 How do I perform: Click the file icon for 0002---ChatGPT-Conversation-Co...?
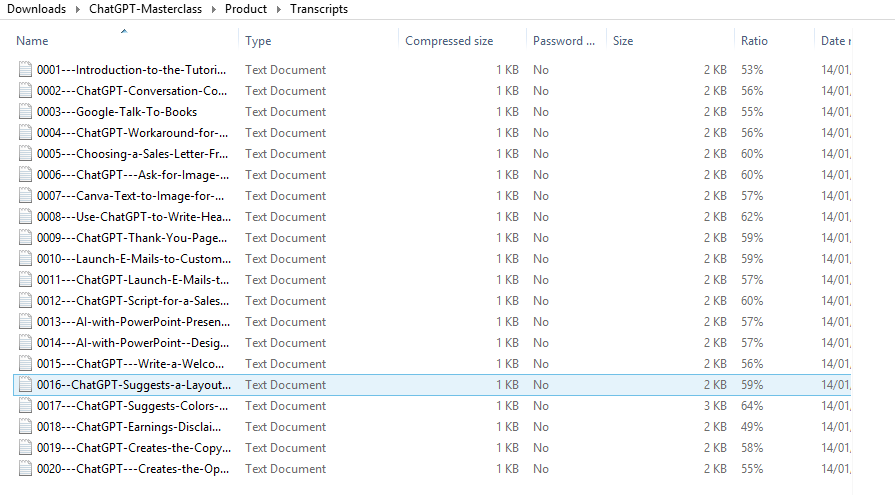coord(25,91)
